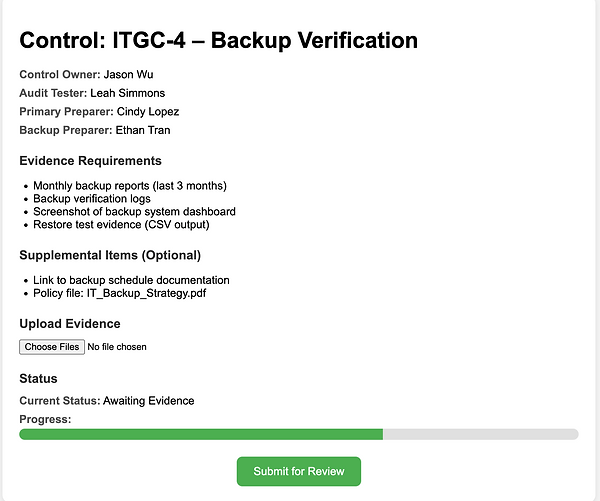Image resolution: width=600 pixels, height=501 pixels.
Task: Click the No file chosen label
Action: pos(117,347)
